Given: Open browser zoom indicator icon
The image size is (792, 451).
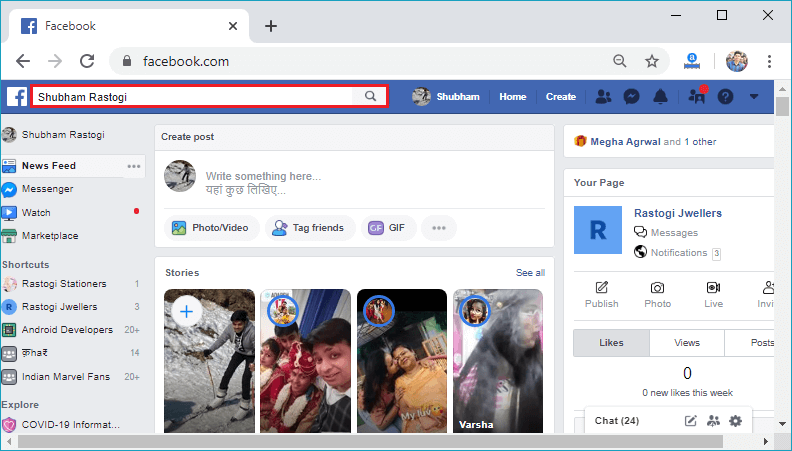Looking at the screenshot, I should pos(620,61).
